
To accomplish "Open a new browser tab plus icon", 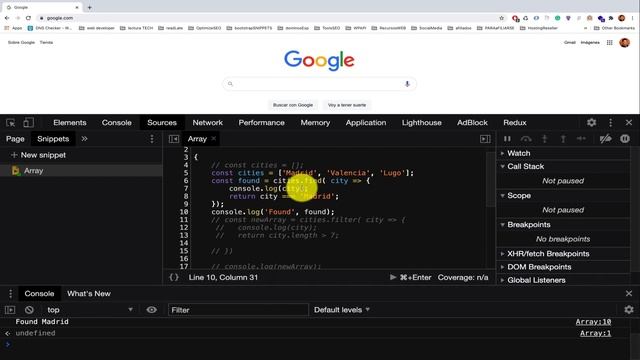I will 90,7.
